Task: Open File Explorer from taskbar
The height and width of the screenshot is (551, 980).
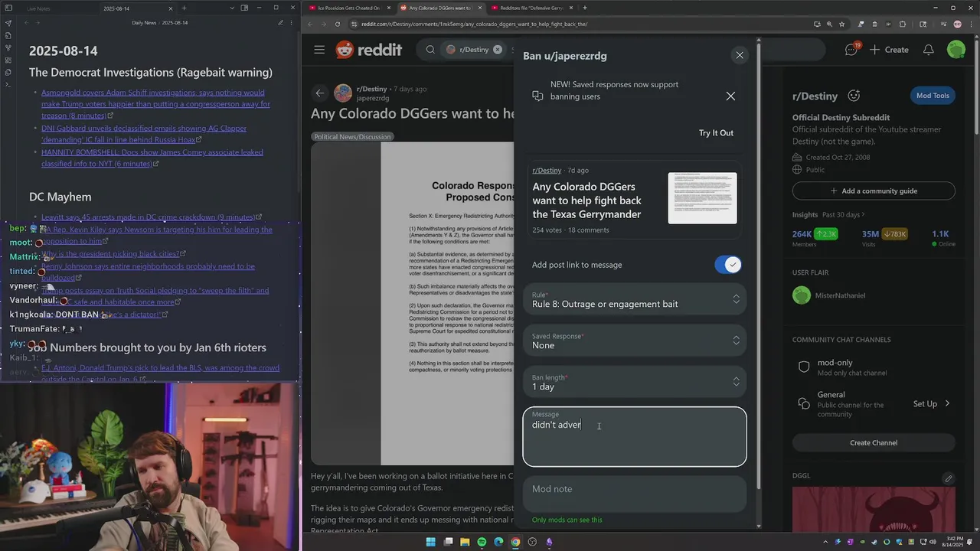Action: tap(465, 542)
